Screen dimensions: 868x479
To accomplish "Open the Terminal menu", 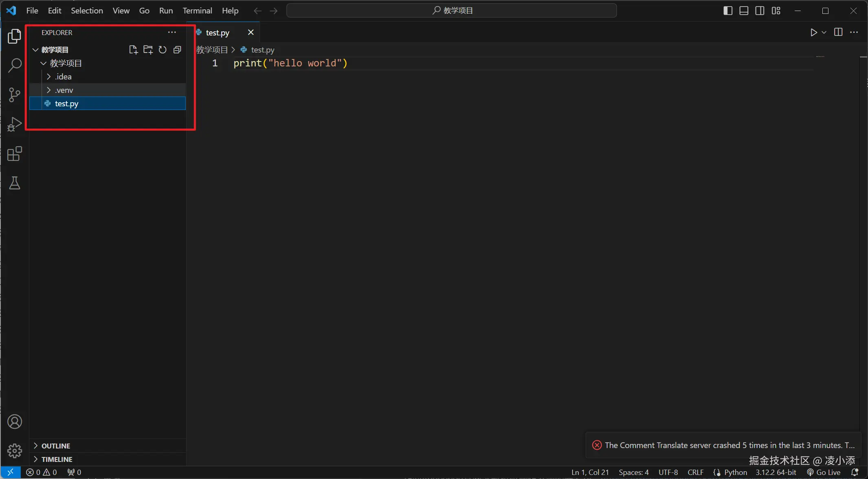I will (197, 11).
